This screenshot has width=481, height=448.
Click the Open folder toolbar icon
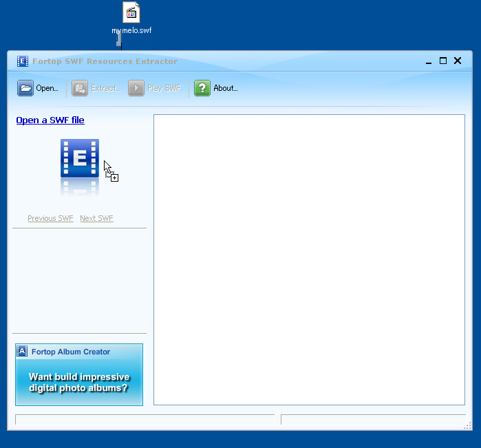click(25, 88)
